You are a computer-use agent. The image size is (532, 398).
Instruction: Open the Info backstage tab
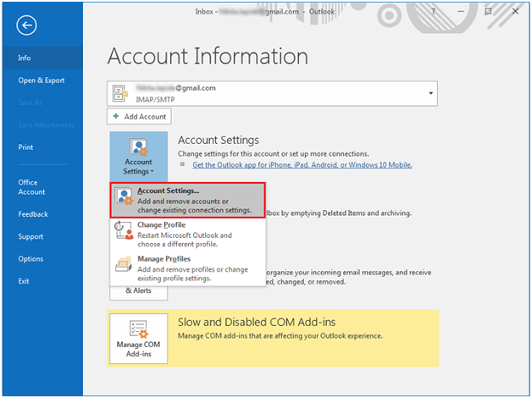(x=42, y=58)
